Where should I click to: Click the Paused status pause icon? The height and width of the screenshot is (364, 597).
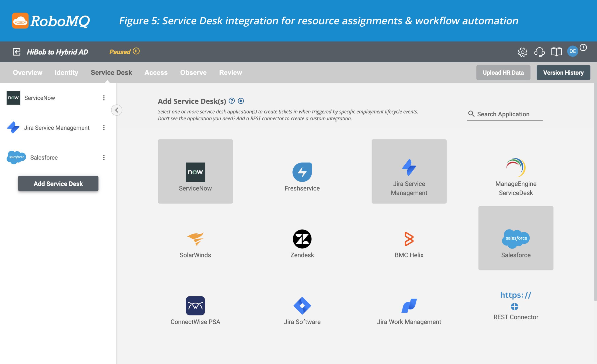coord(136,51)
